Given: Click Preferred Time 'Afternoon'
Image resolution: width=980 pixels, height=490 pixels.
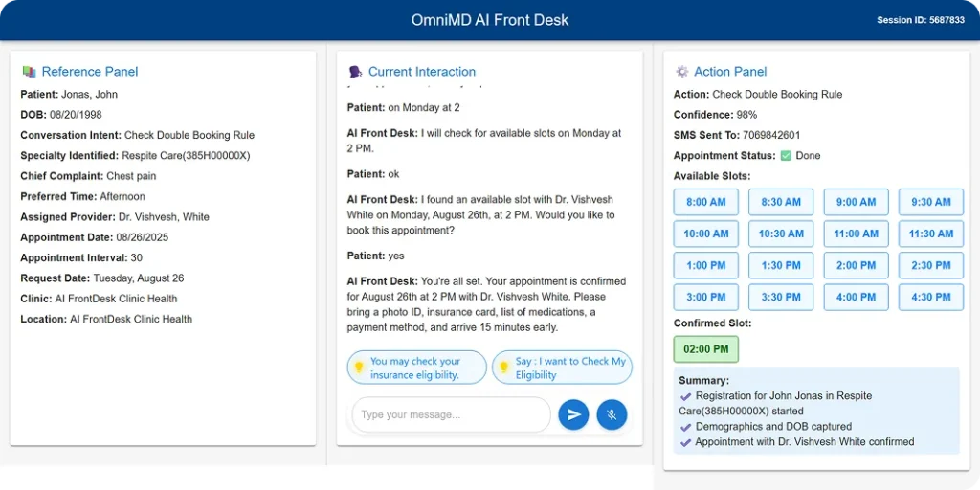Looking at the screenshot, I should 122,196.
